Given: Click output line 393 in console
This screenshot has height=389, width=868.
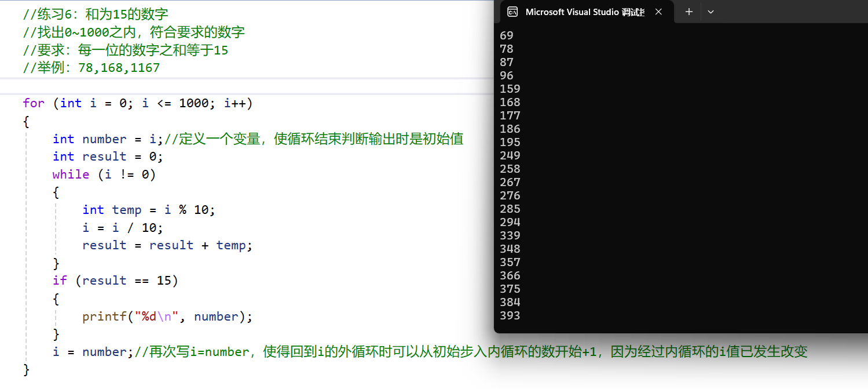Looking at the screenshot, I should tap(510, 315).
